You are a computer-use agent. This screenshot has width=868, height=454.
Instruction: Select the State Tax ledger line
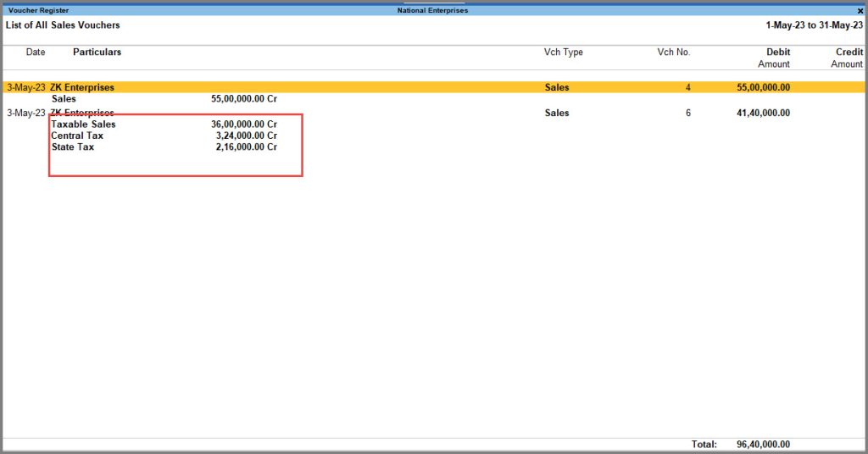164,147
